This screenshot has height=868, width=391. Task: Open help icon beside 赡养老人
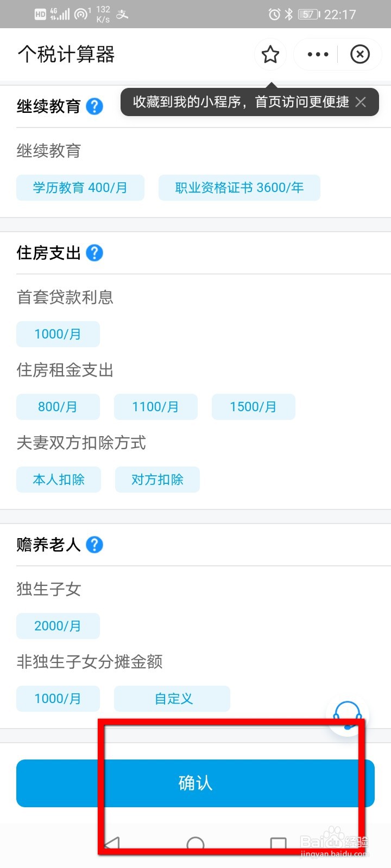(x=94, y=545)
